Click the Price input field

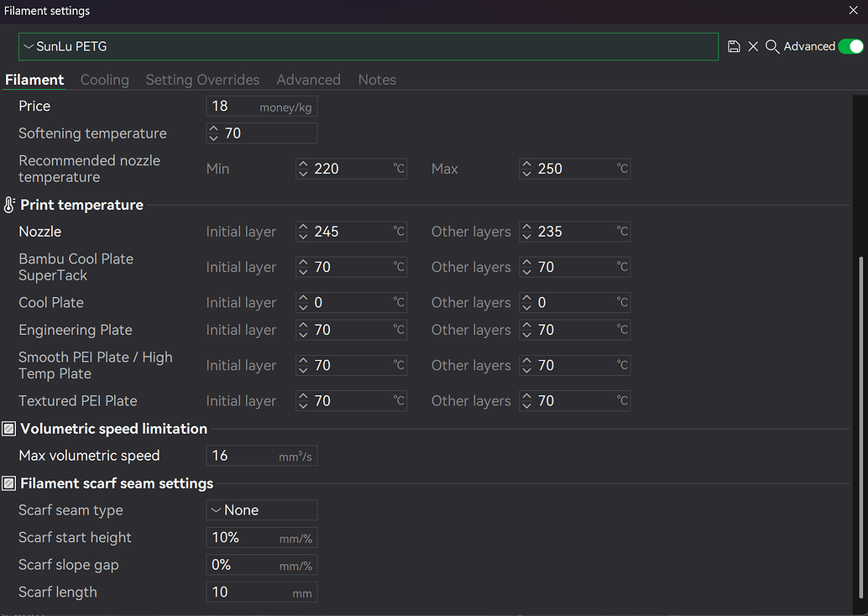pos(261,107)
